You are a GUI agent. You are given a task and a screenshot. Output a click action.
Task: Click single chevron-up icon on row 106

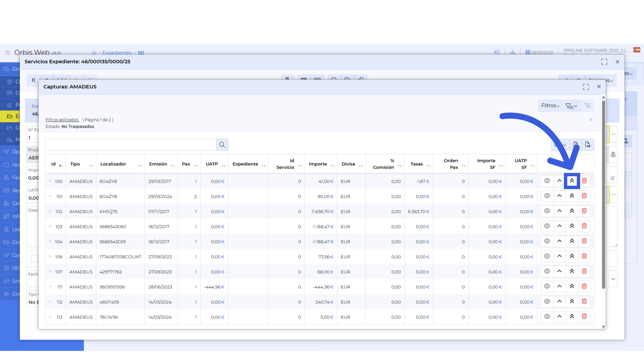559,256
